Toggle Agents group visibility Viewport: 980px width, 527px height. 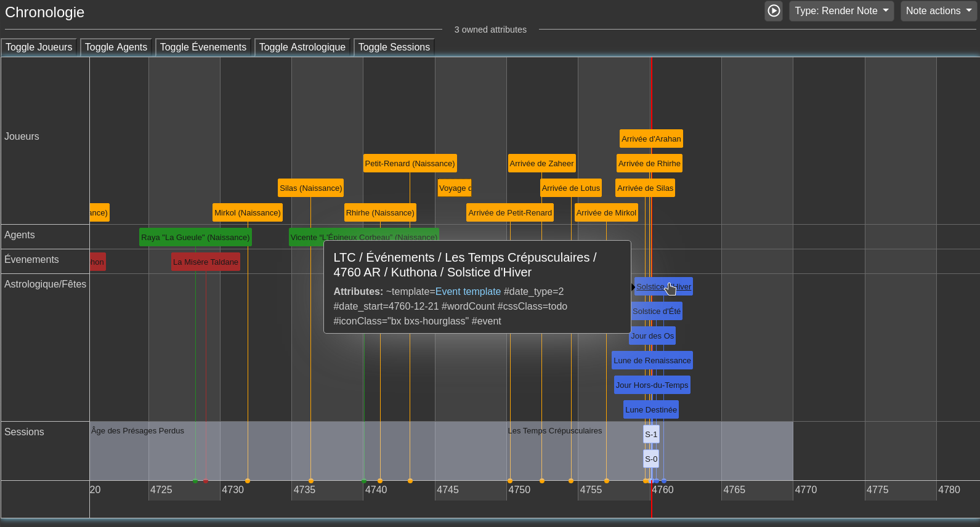point(116,47)
